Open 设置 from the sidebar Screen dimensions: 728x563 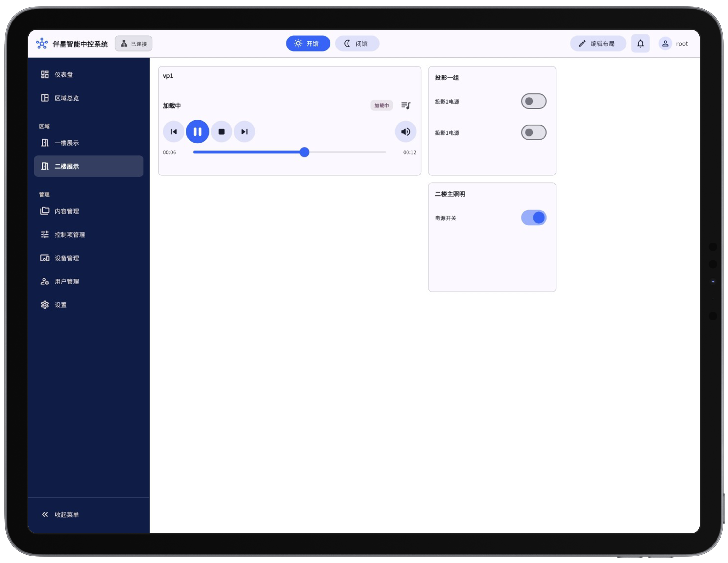pos(89,305)
